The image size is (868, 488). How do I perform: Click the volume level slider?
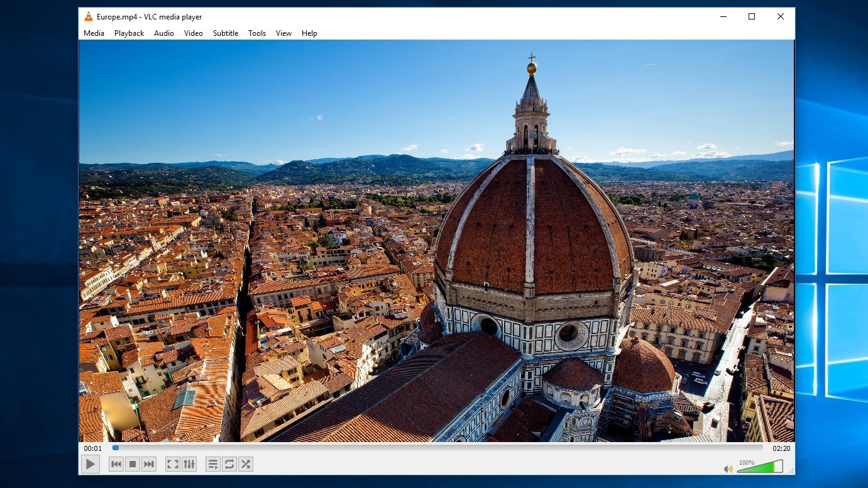[x=760, y=467]
